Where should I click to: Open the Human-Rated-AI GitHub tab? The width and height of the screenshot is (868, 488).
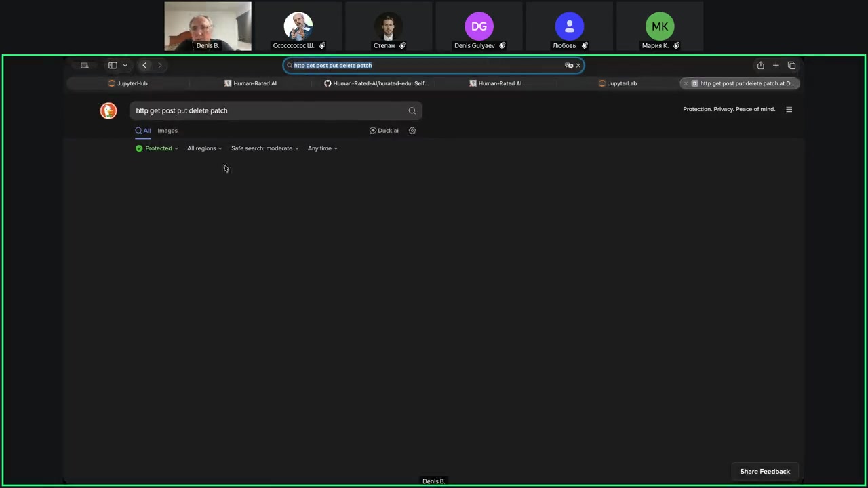tap(376, 83)
